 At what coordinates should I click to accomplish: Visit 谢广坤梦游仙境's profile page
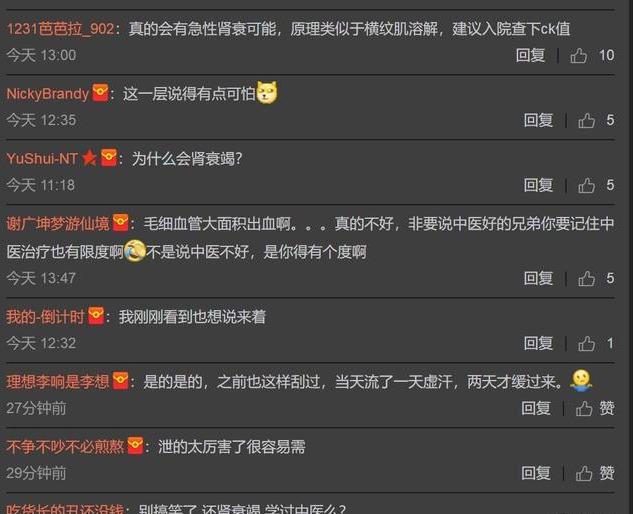[58, 223]
